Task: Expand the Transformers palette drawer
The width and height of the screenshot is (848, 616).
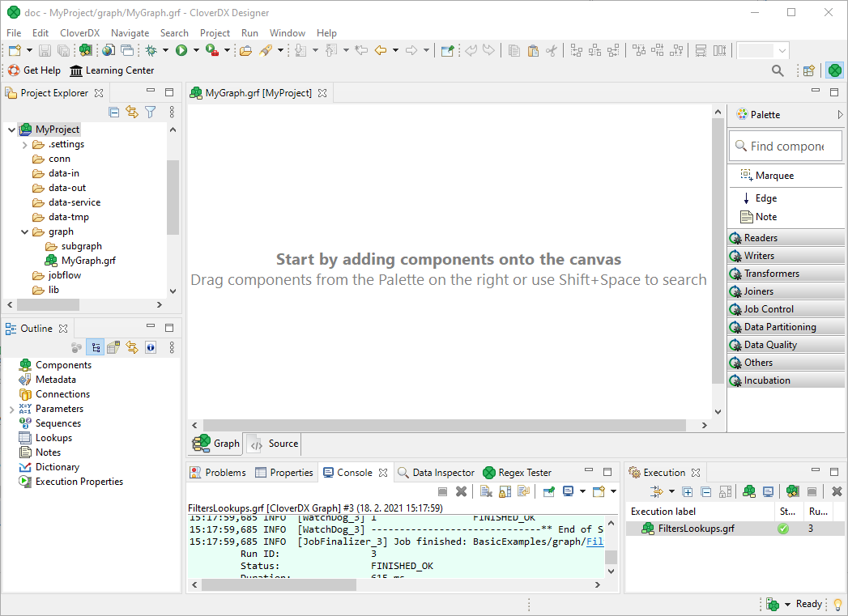Action: tap(786, 274)
